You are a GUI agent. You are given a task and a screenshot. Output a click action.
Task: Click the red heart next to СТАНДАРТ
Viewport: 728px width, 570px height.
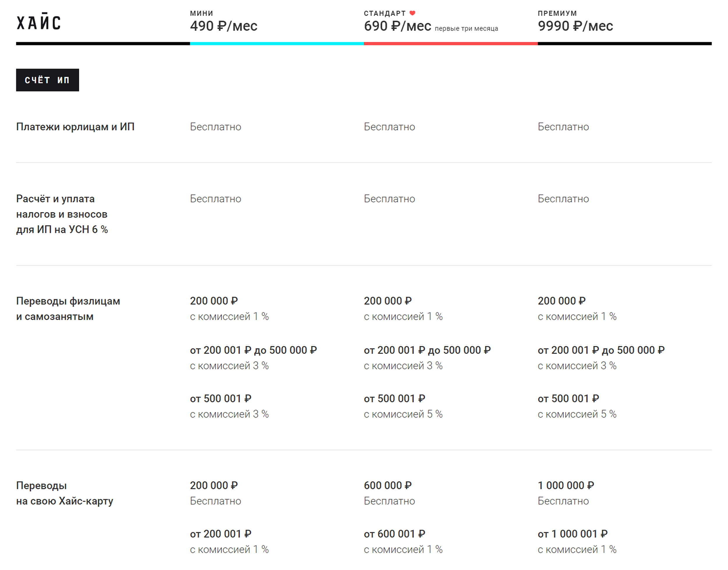pos(412,13)
